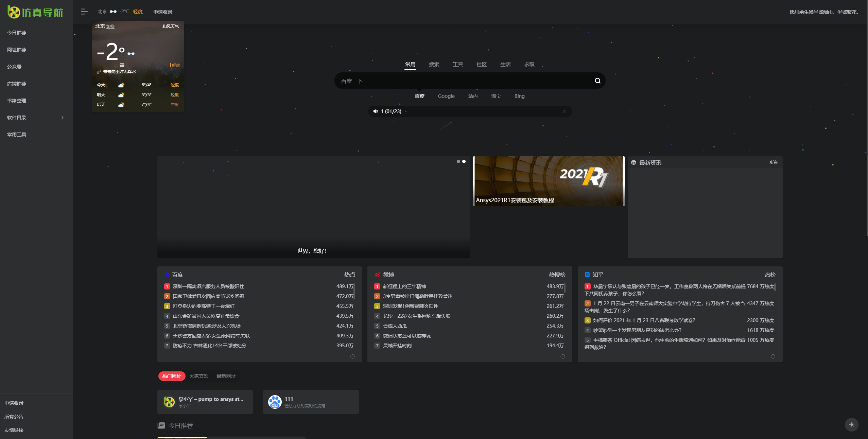Choose 站内 search option
868x439 pixels.
pos(473,96)
